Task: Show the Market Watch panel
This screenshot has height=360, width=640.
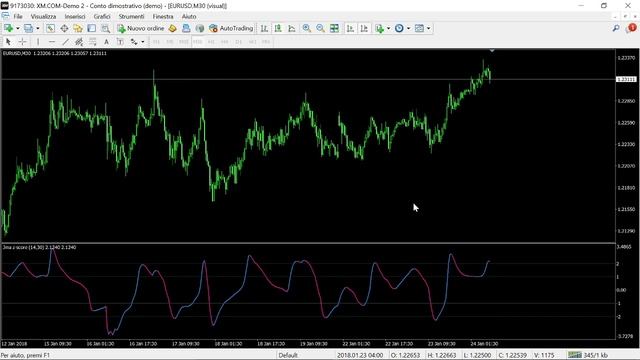Action: [50, 28]
